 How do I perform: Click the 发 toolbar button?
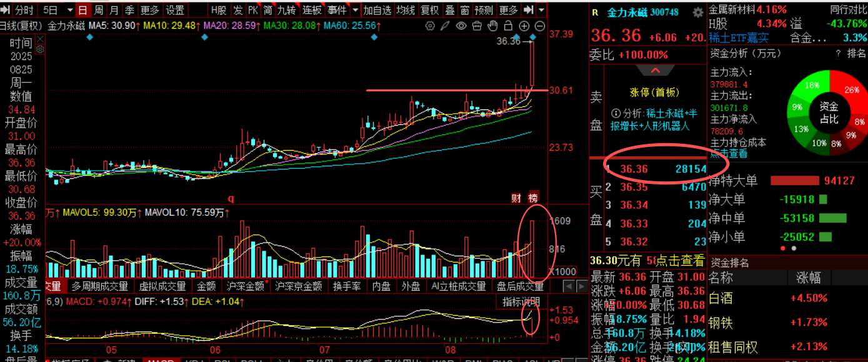point(238,10)
